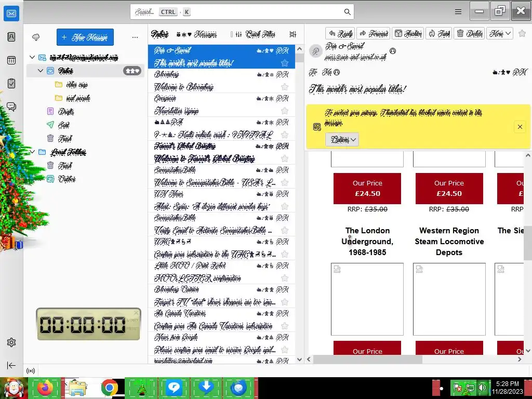Select the 'real people' folder

(x=78, y=98)
